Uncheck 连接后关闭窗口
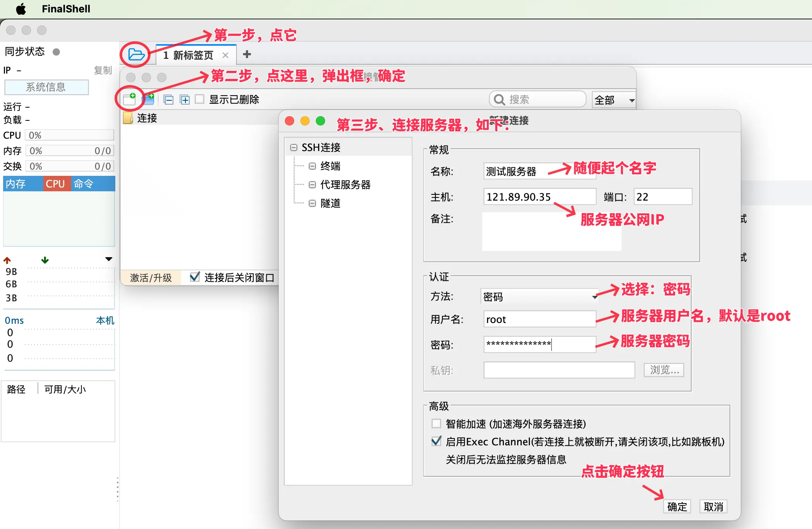The height and width of the screenshot is (529, 812). point(195,277)
